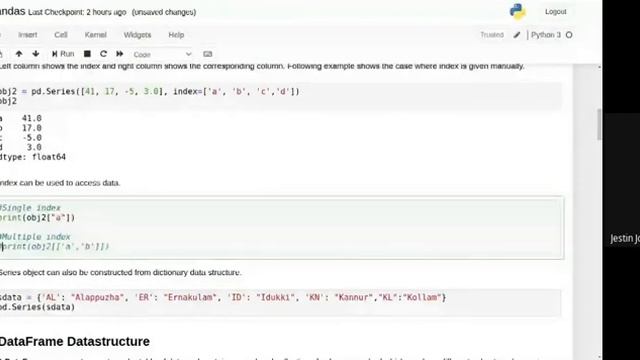Viewport: 640px width, 360px height.
Task: Move selected cell up with arrow icon
Action: tap(19, 54)
